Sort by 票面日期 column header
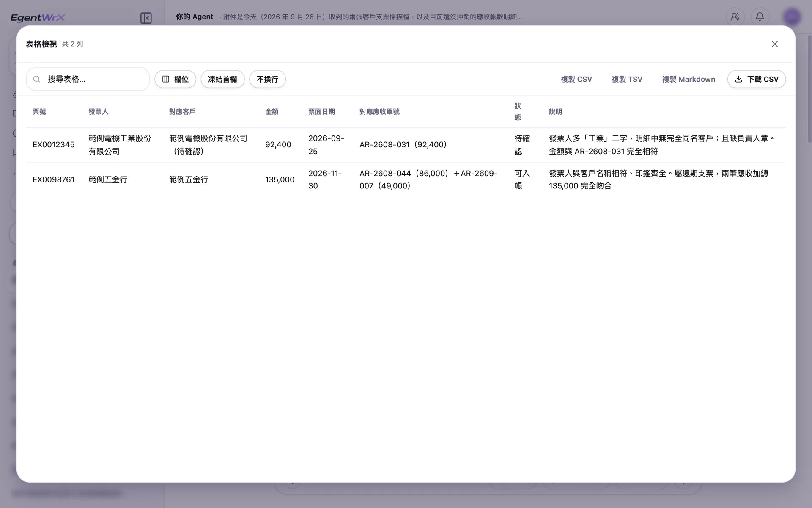 [x=321, y=112]
